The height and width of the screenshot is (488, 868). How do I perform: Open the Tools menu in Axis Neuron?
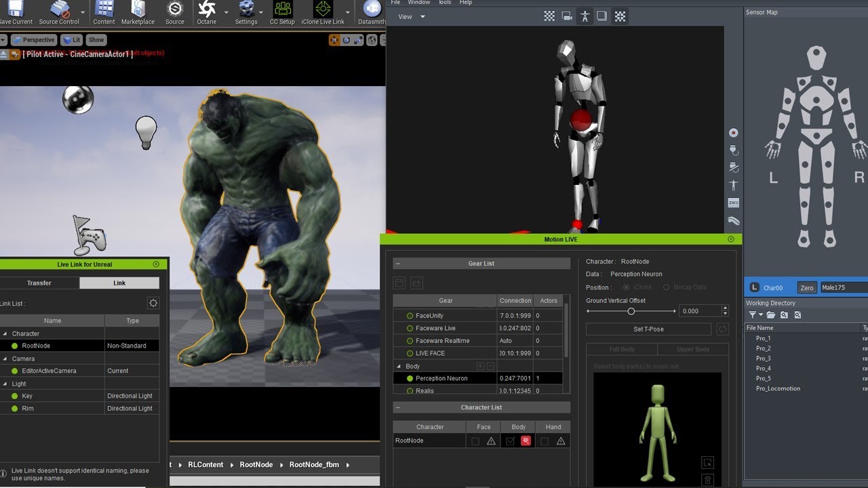click(445, 3)
